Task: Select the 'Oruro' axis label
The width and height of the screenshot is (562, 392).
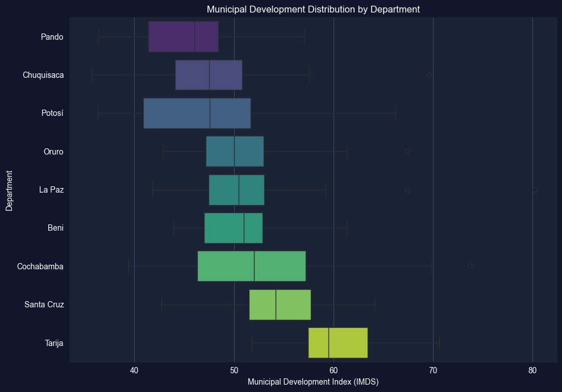Action: (53, 152)
